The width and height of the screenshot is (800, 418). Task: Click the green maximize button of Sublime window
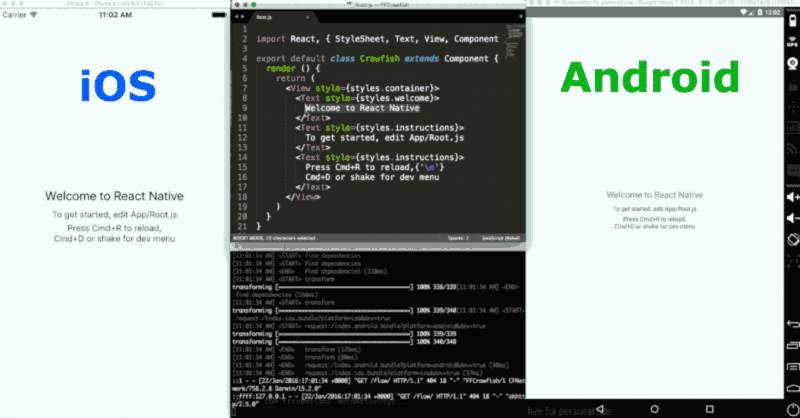(254, 5)
